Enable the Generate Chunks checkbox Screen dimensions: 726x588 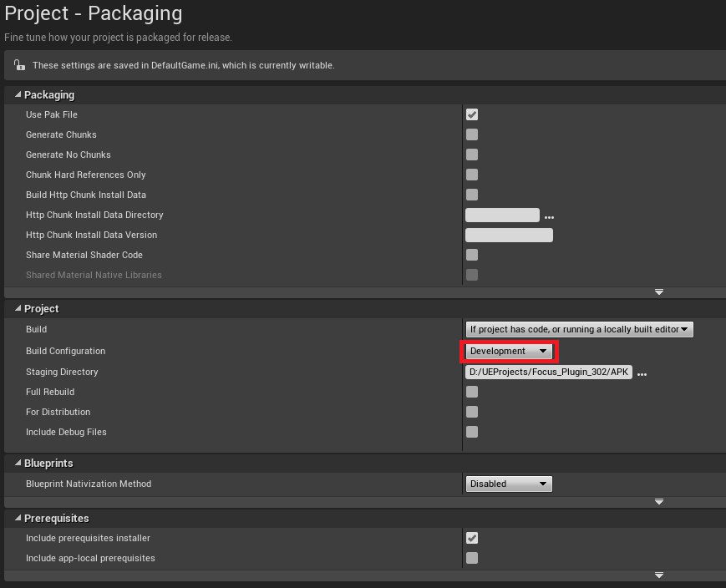click(x=472, y=134)
